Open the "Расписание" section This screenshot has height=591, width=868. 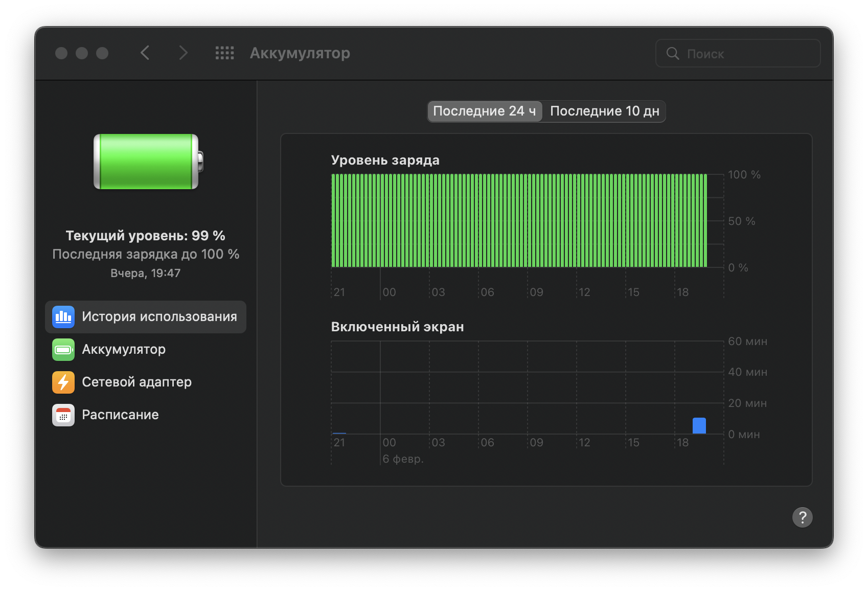click(120, 415)
